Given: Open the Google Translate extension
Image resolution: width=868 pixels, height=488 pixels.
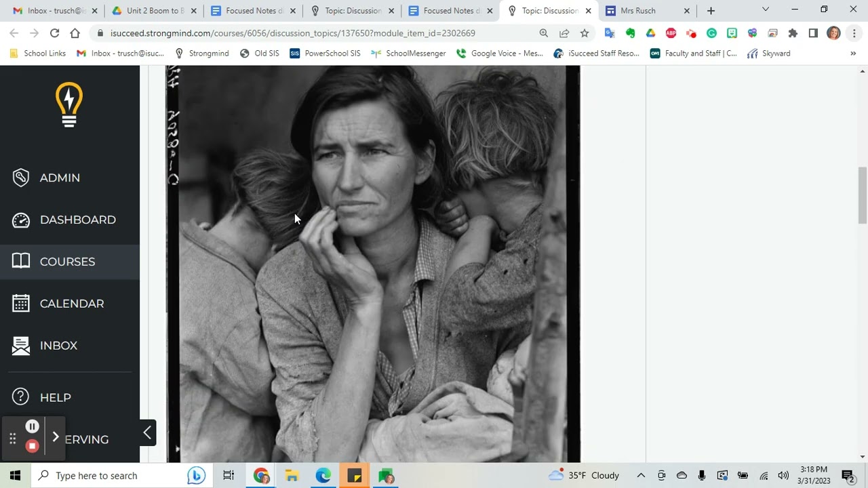Looking at the screenshot, I should coord(610,33).
